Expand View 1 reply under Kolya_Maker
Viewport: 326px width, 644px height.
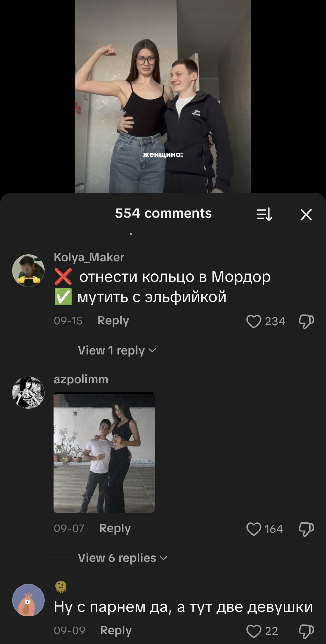117,350
